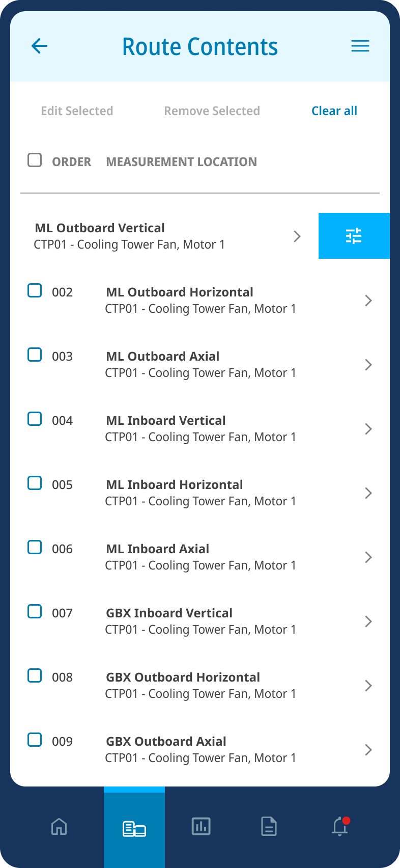The width and height of the screenshot is (400, 868).
Task: Open the chart reports icon
Action: click(x=201, y=826)
